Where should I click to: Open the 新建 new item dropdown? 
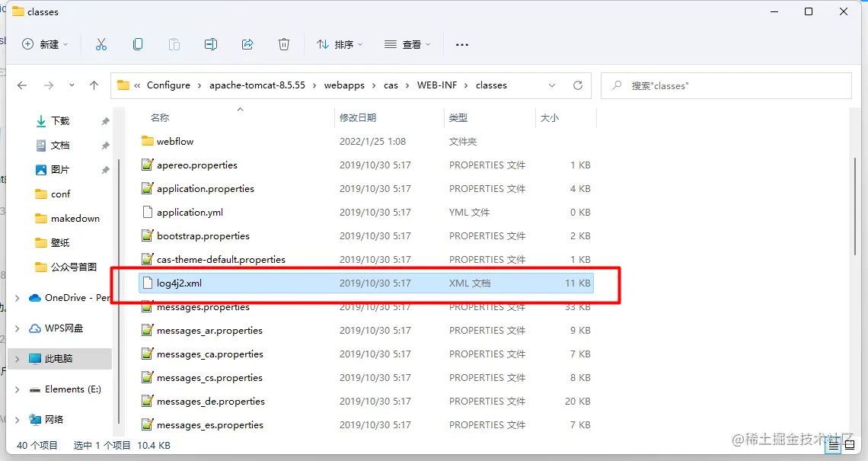(46, 44)
